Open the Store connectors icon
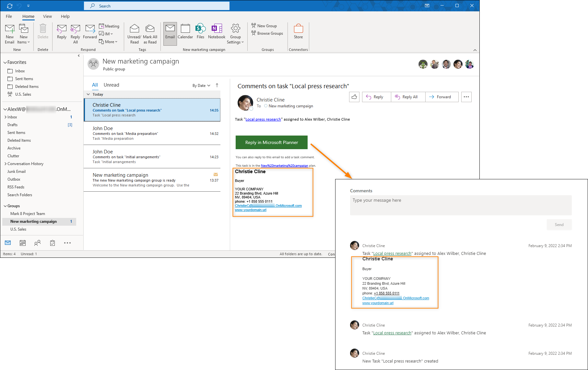This screenshot has height=370, width=588. tap(298, 31)
